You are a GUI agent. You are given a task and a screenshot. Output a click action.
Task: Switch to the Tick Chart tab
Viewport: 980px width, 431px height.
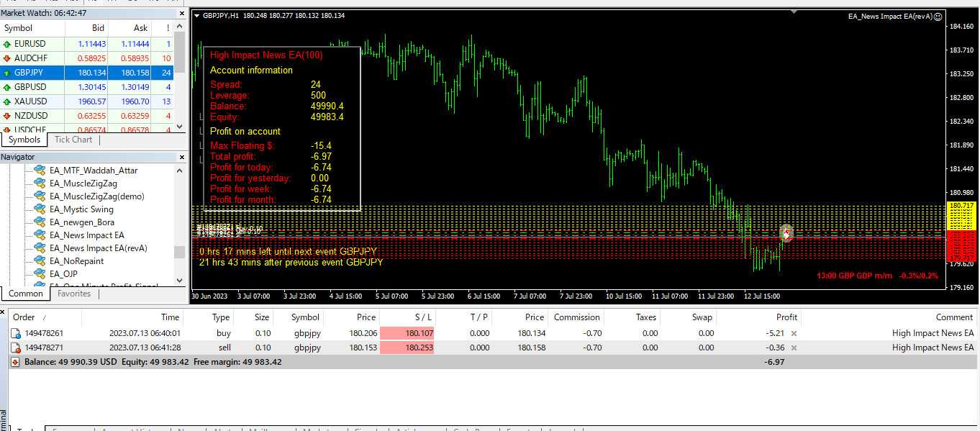[x=73, y=140]
